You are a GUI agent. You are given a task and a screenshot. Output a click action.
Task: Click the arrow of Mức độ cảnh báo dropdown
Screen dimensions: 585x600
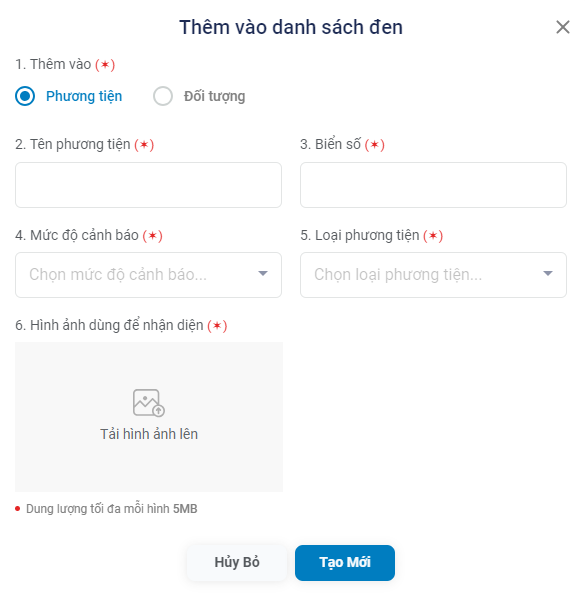263,273
